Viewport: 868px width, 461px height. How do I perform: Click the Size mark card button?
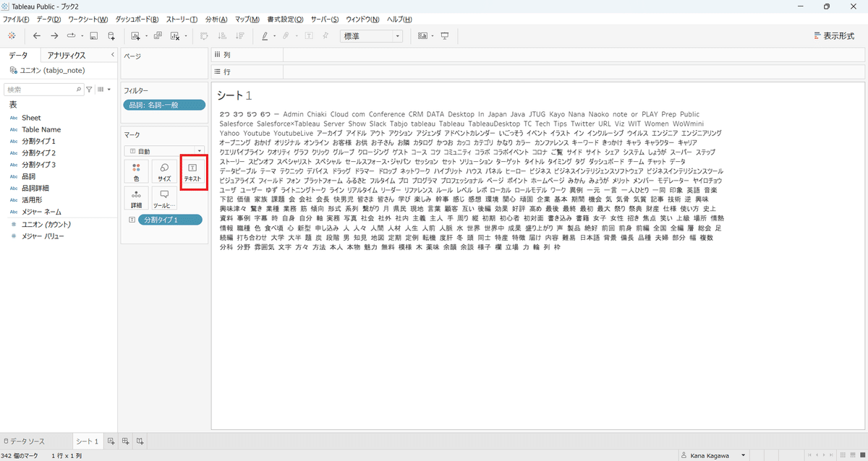[164, 173]
